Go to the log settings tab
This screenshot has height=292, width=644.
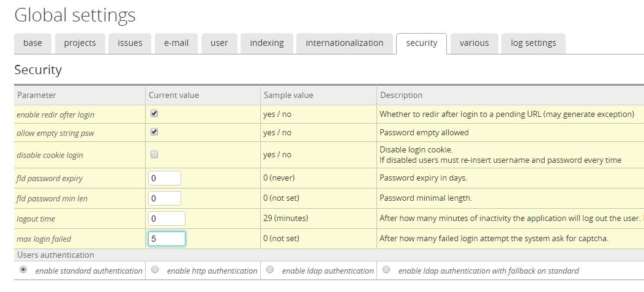533,43
